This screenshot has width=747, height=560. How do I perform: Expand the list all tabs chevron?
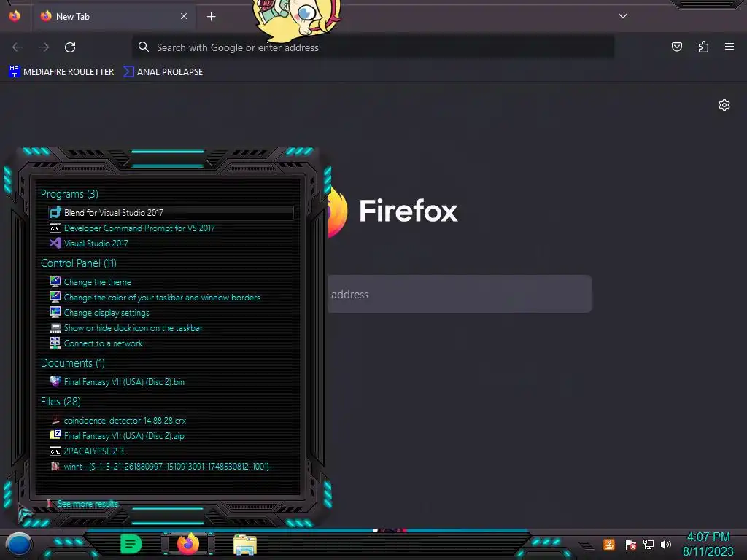coord(623,16)
